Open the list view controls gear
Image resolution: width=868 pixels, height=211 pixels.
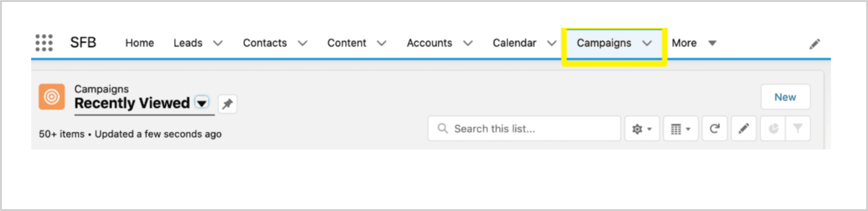click(642, 129)
